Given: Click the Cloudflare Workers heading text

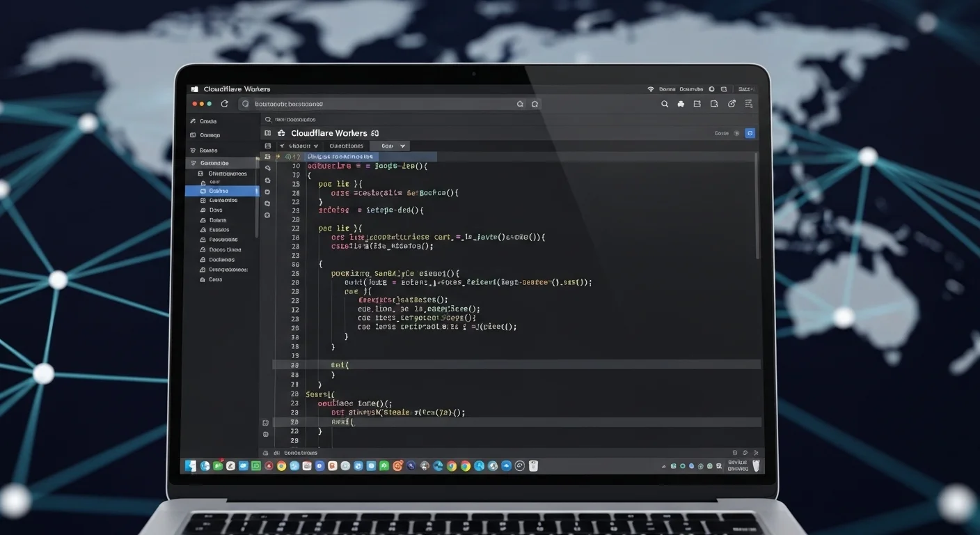Looking at the screenshot, I should (x=329, y=132).
